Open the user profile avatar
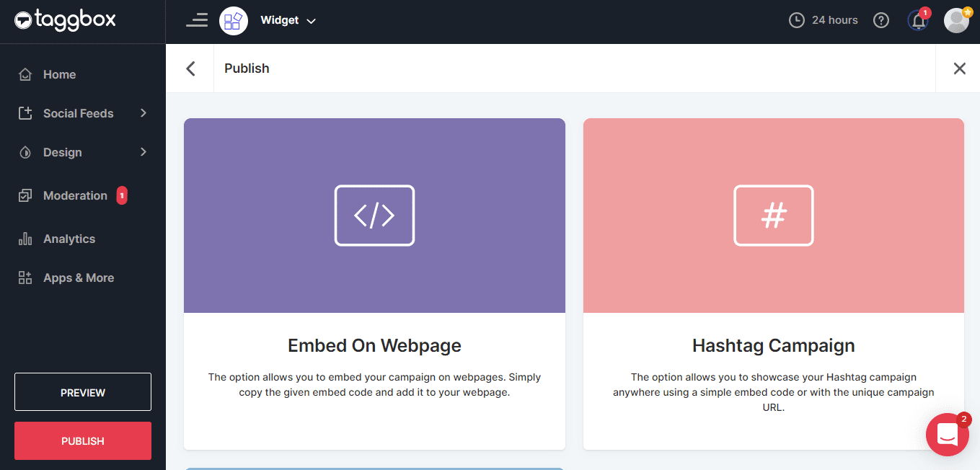 956,20
